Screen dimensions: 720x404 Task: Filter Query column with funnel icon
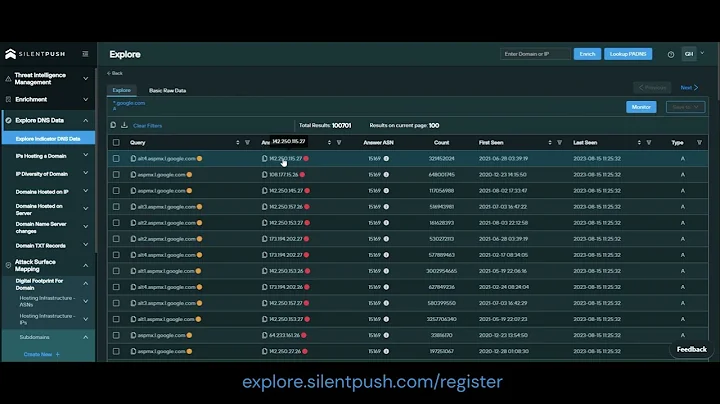pyautogui.click(x=247, y=142)
